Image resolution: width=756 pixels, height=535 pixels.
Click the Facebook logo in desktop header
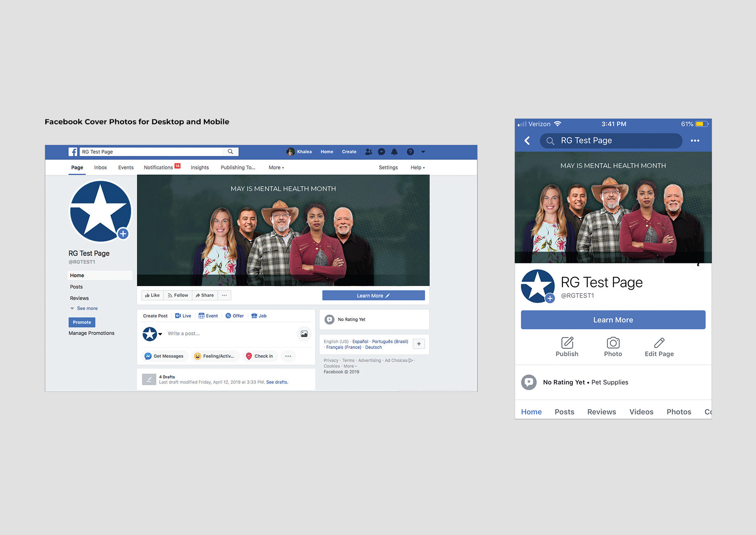73,152
